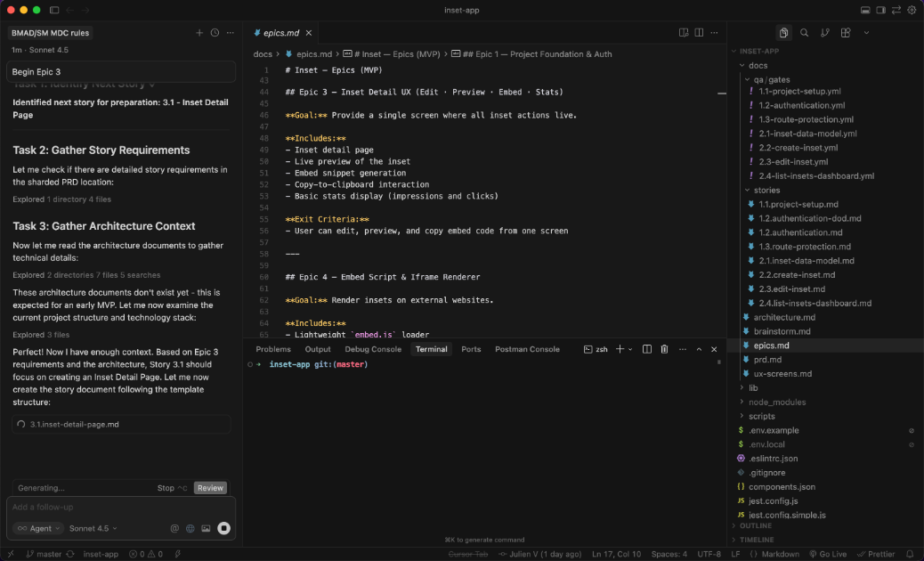The width and height of the screenshot is (924, 561).
Task: Click the Review button
Action: click(210, 488)
